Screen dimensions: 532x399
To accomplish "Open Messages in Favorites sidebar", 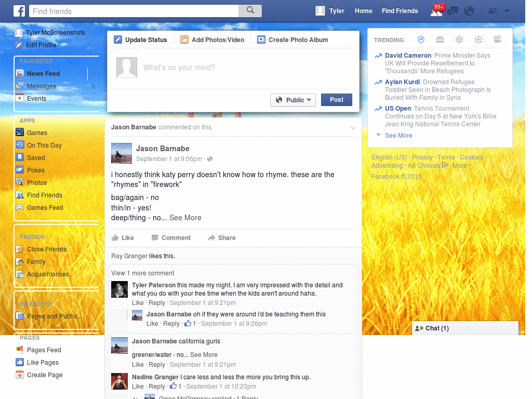I will point(42,86).
